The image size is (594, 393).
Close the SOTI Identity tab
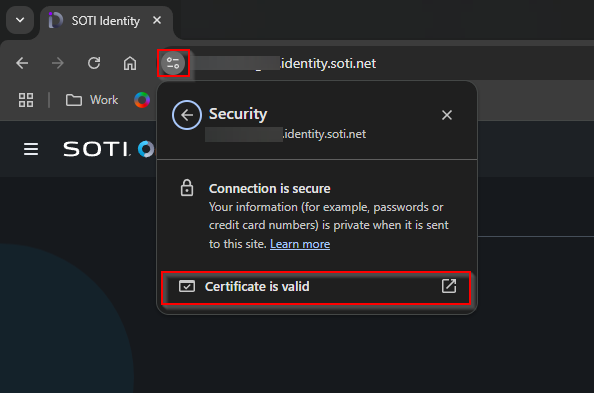click(x=157, y=20)
